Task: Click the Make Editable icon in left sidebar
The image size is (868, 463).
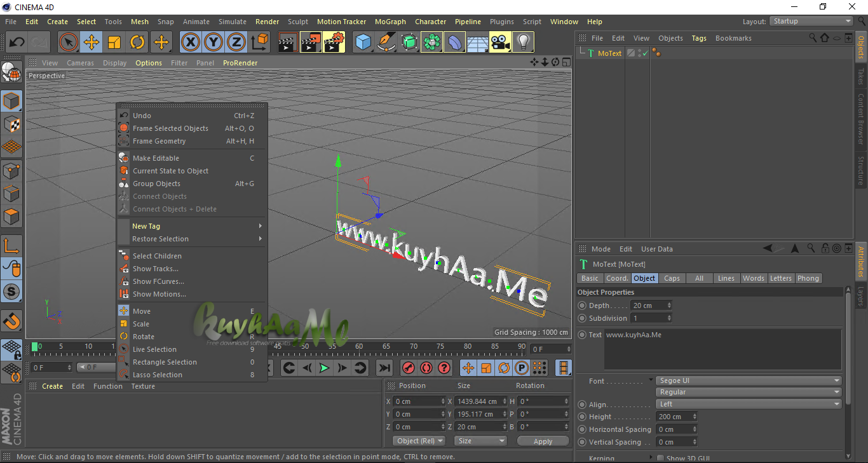Action: 11,73
